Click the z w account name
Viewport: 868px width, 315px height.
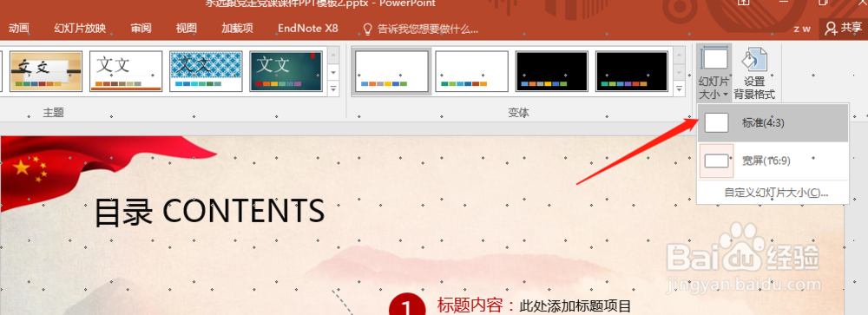coord(801,30)
